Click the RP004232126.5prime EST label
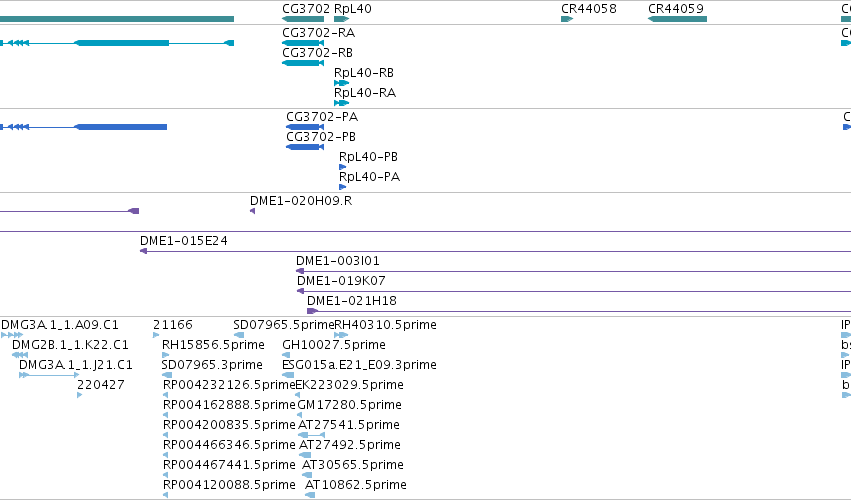Image resolution: width=851 pixels, height=500 pixels. (x=229, y=385)
